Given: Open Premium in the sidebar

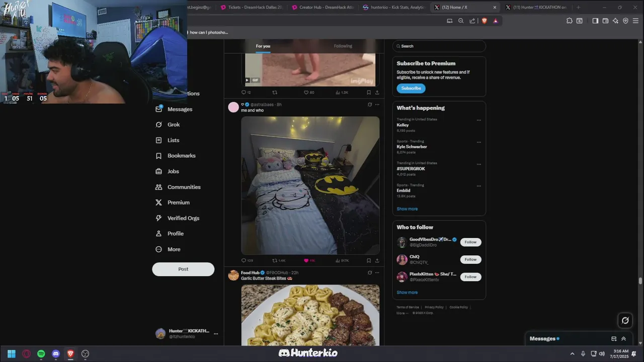Looking at the screenshot, I should click(173, 203).
